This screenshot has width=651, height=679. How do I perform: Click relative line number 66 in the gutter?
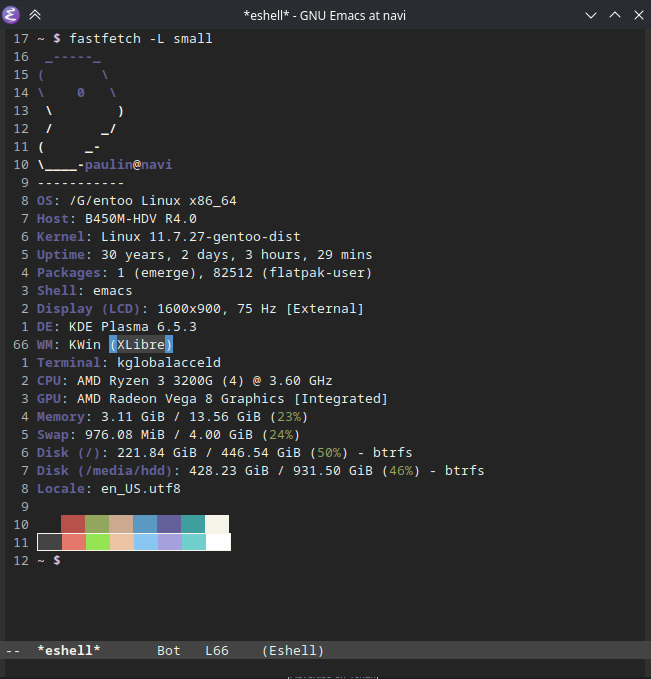click(21, 345)
